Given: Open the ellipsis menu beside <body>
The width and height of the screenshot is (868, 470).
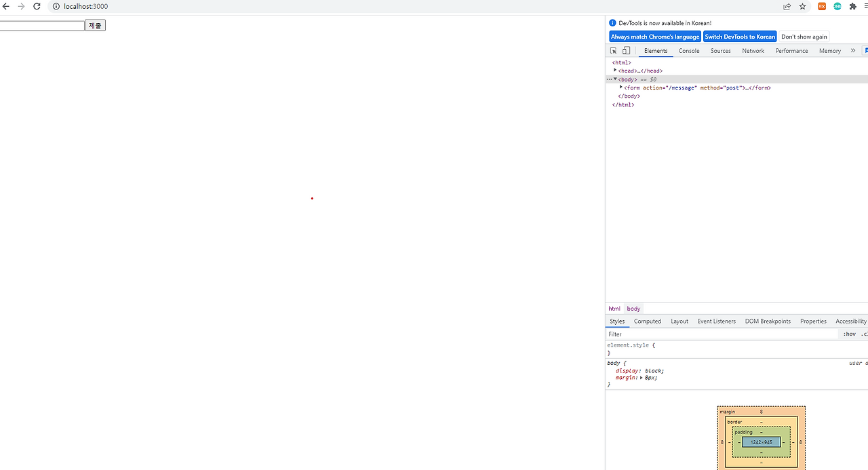Looking at the screenshot, I should [x=609, y=79].
